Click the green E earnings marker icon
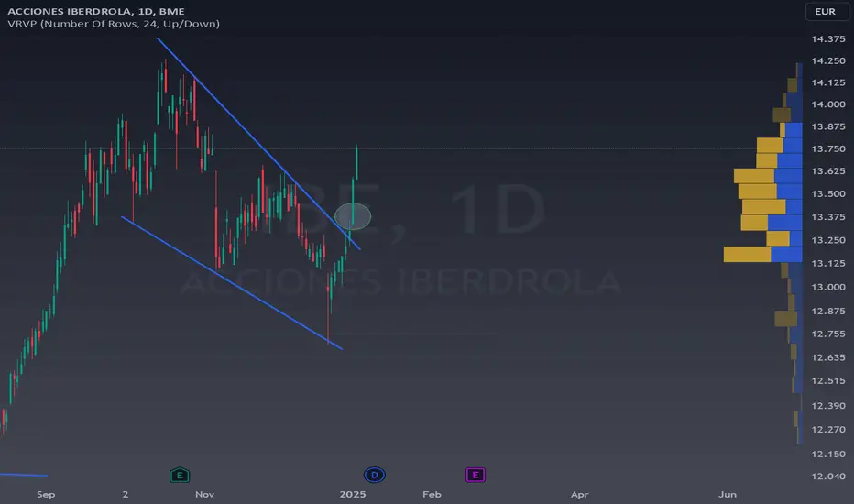Image resolution: width=854 pixels, height=504 pixels. coord(180,475)
